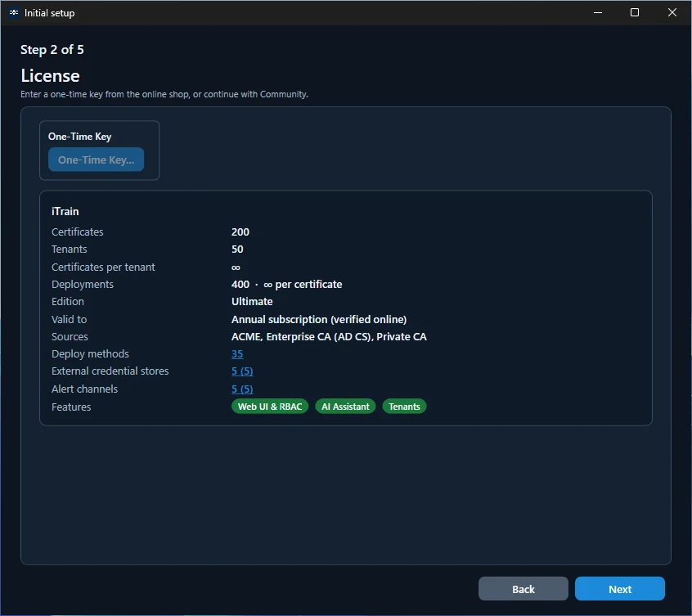Click the Initial setup window title
The width and height of the screenshot is (692, 616).
click(x=49, y=13)
